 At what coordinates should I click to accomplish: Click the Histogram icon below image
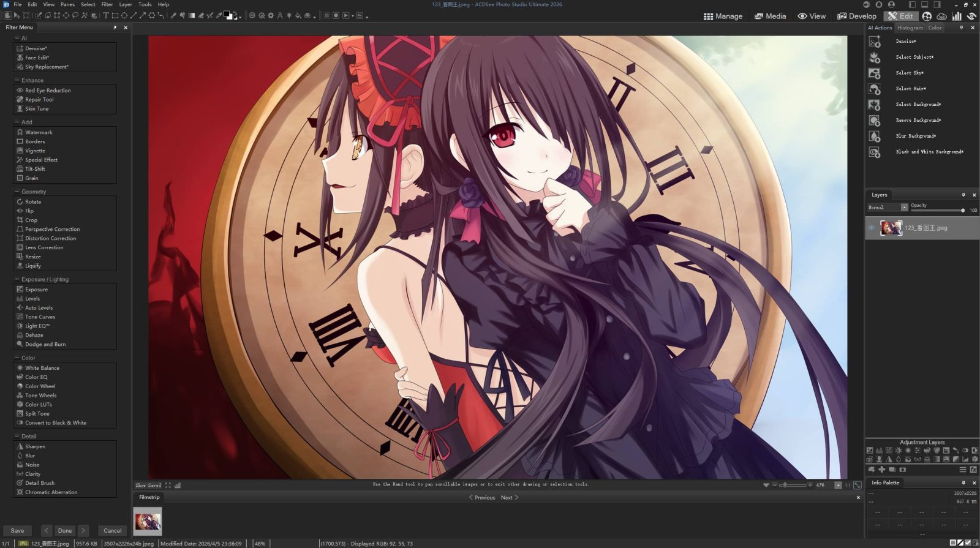point(178,485)
